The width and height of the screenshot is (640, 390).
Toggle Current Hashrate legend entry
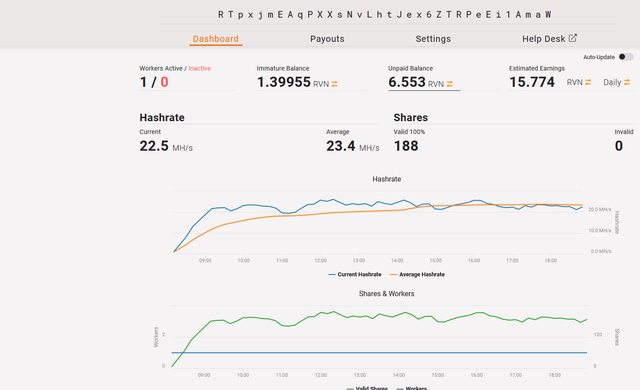[x=355, y=275]
